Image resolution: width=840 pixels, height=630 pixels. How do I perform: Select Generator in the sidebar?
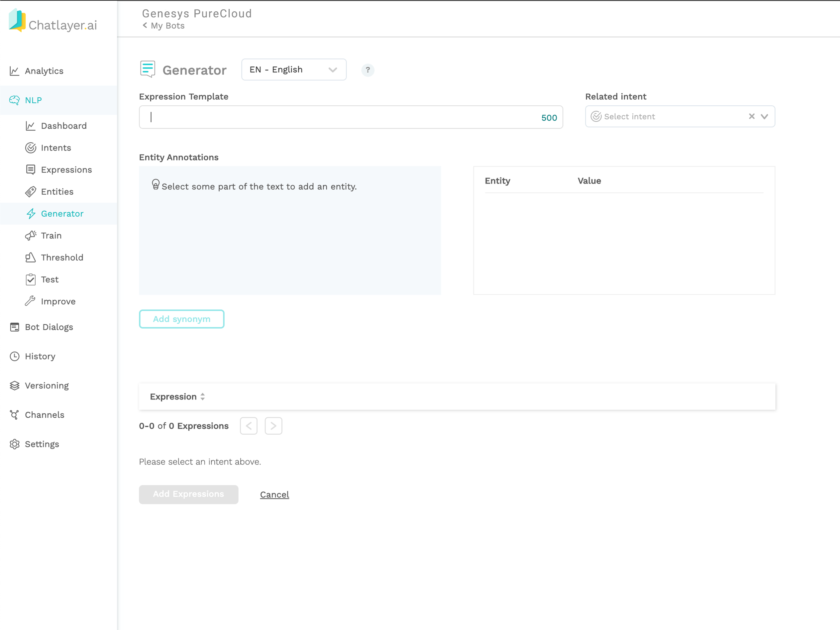pyautogui.click(x=58, y=214)
